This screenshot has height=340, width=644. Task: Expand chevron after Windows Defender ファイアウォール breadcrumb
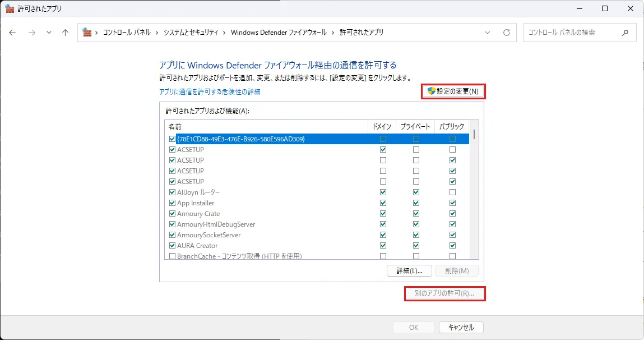pos(333,33)
